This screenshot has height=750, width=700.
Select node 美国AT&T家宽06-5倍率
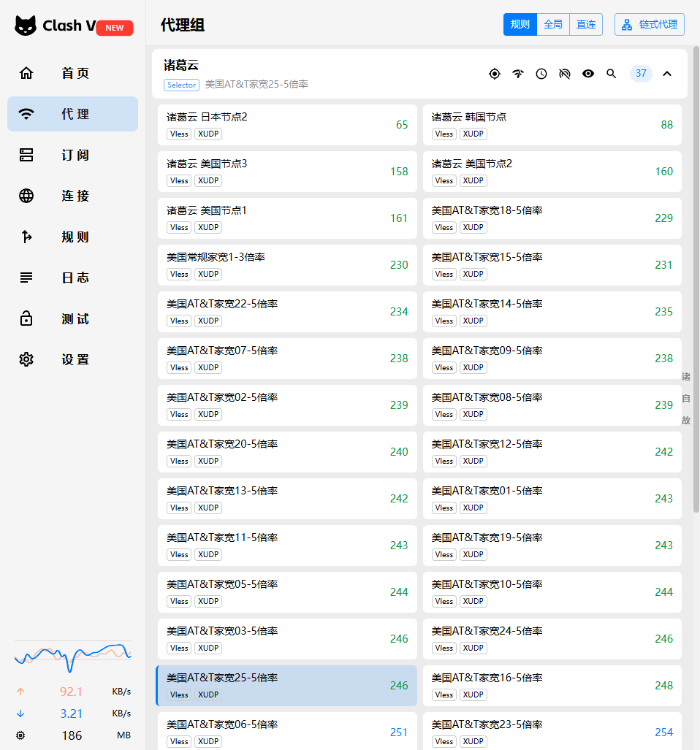point(287,731)
